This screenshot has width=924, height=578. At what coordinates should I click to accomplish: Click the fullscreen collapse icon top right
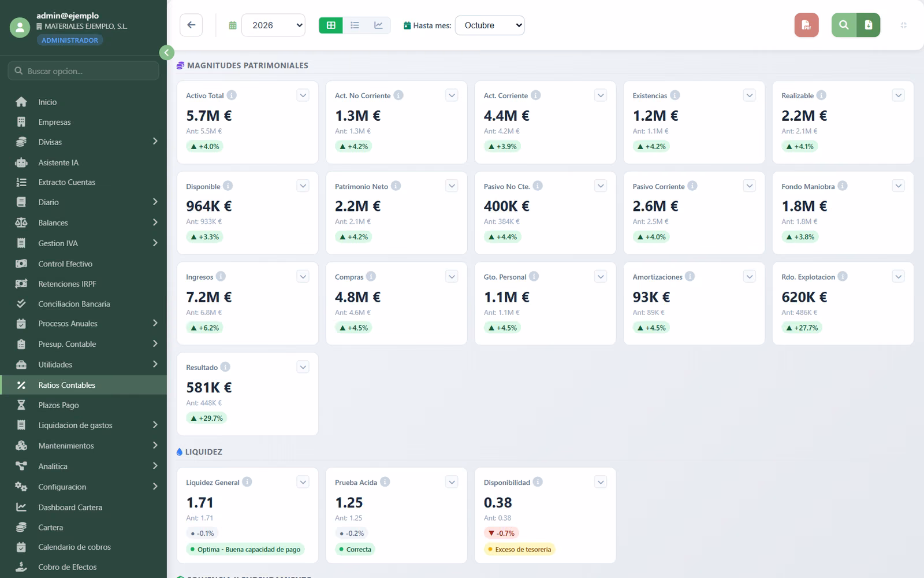tap(903, 25)
